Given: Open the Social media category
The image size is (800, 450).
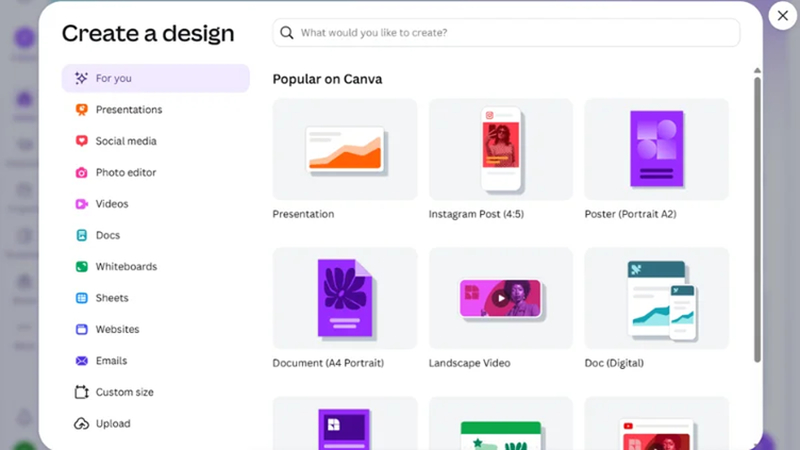Looking at the screenshot, I should (x=156, y=141).
